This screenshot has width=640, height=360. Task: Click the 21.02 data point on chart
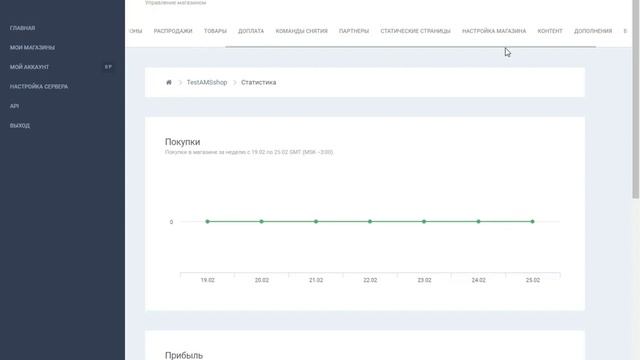point(316,222)
